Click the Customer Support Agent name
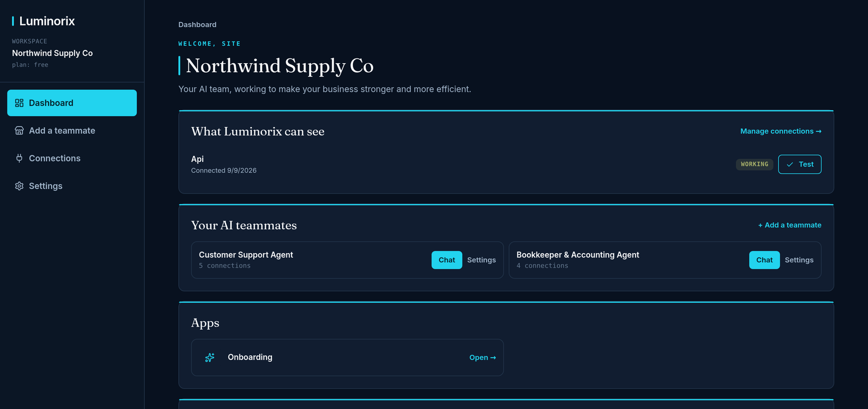Screen dimensions: 868x409 coord(246,255)
